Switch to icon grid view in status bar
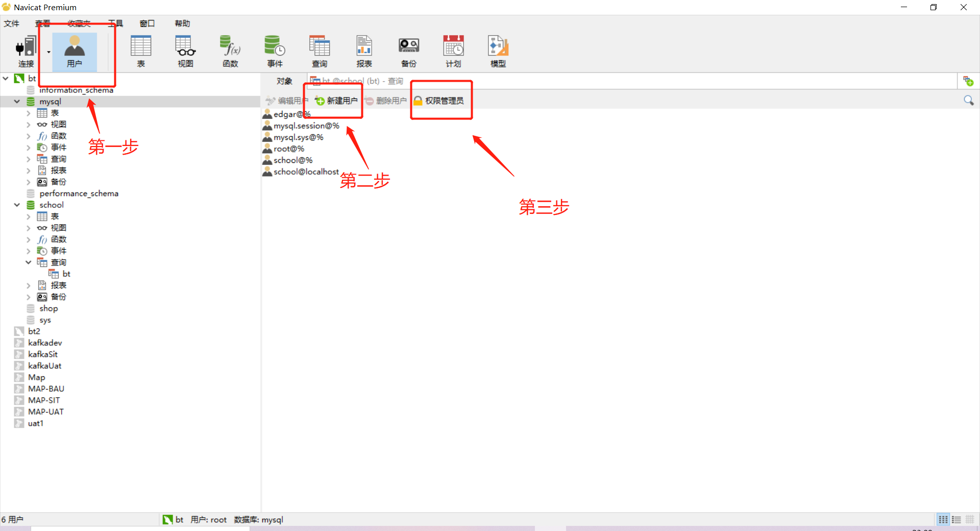This screenshot has height=531, width=980. point(943,520)
